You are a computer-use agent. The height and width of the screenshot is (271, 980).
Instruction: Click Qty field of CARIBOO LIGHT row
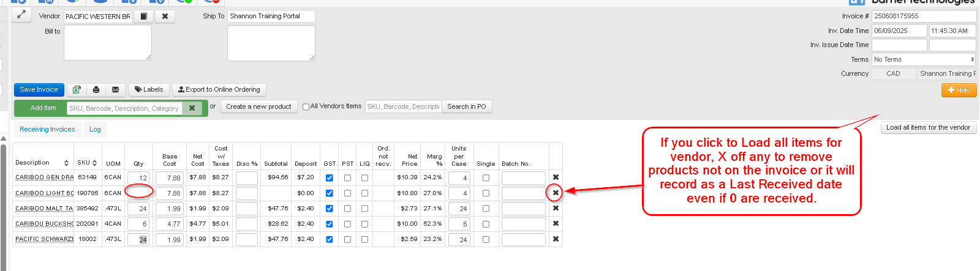coord(138,193)
